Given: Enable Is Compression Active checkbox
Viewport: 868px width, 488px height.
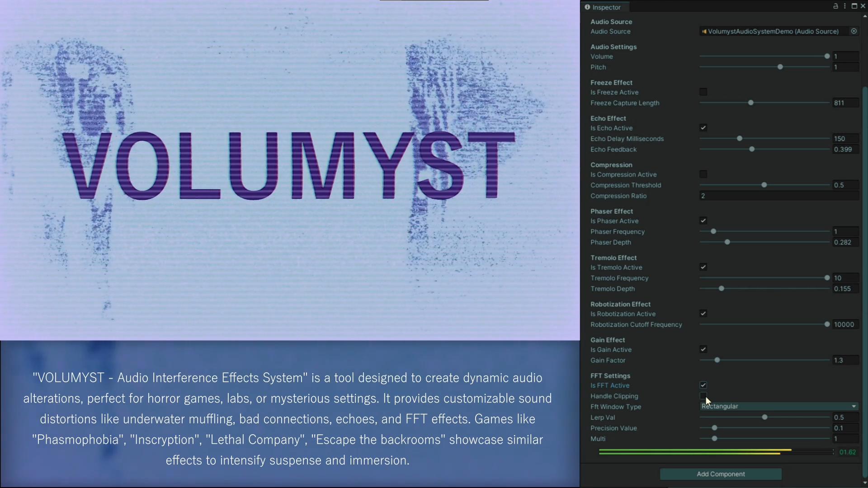Looking at the screenshot, I should pyautogui.click(x=703, y=174).
